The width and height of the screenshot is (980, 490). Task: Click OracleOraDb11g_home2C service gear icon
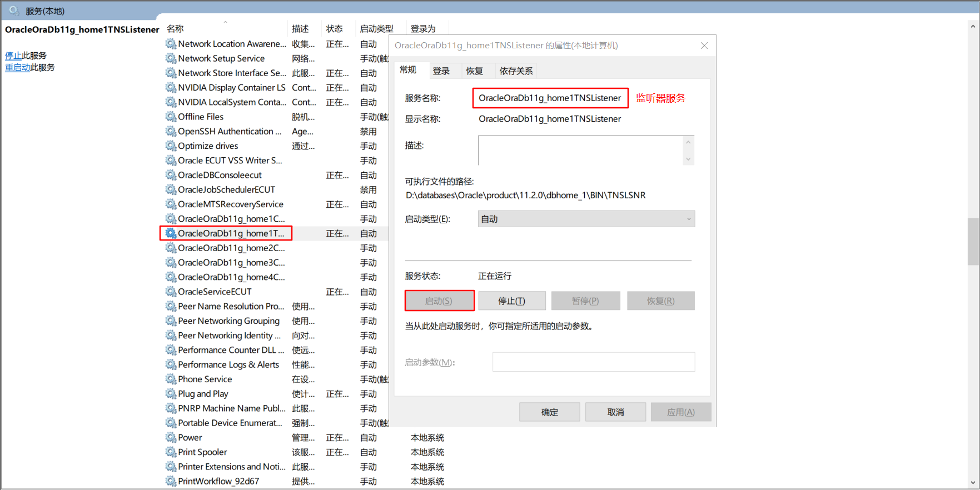[x=171, y=248]
